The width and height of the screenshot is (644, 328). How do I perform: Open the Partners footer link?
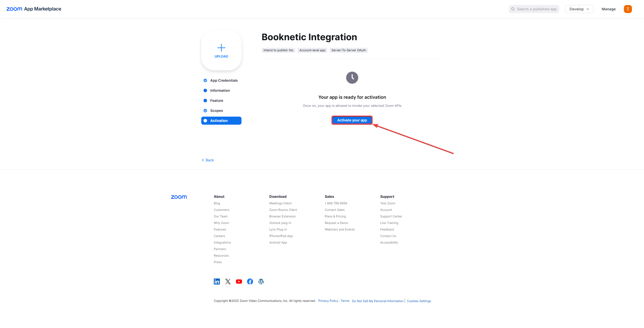coord(220,249)
